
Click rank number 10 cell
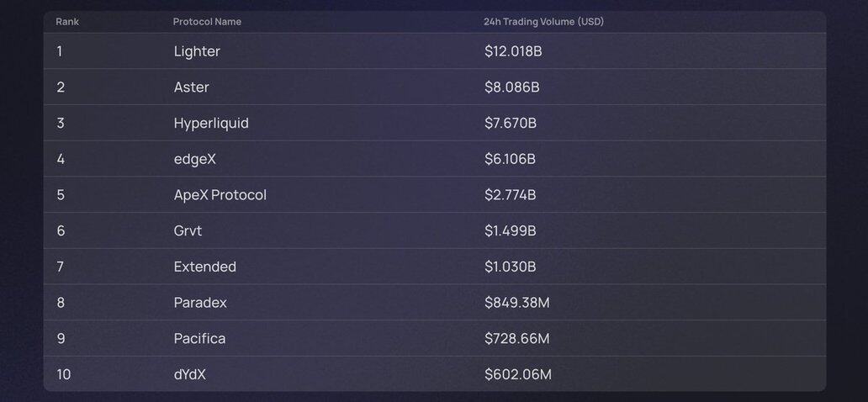[64, 375]
